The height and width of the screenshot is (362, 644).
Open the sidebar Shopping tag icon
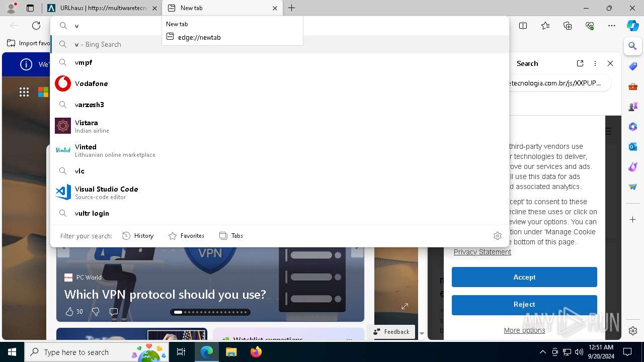tap(633, 66)
